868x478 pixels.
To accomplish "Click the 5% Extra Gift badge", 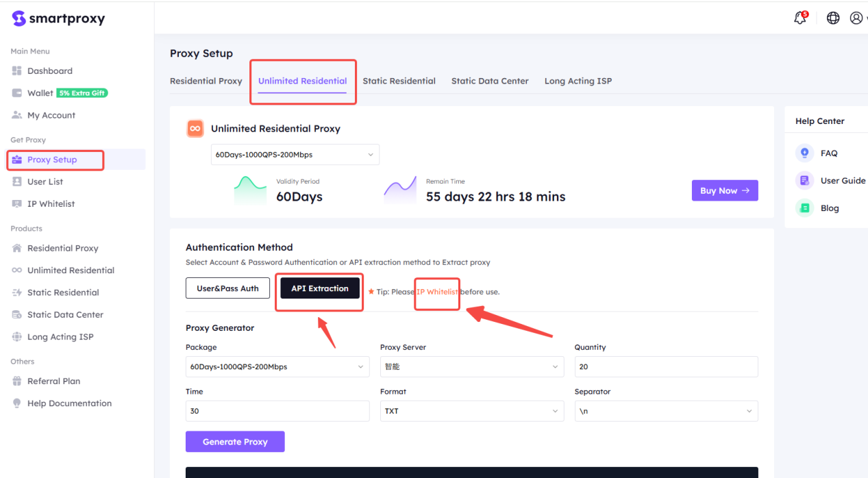I will click(82, 93).
